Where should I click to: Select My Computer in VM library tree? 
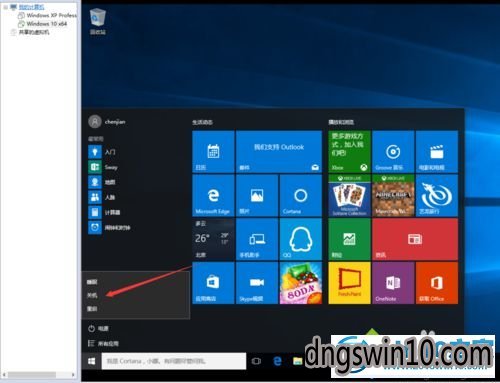27,7
